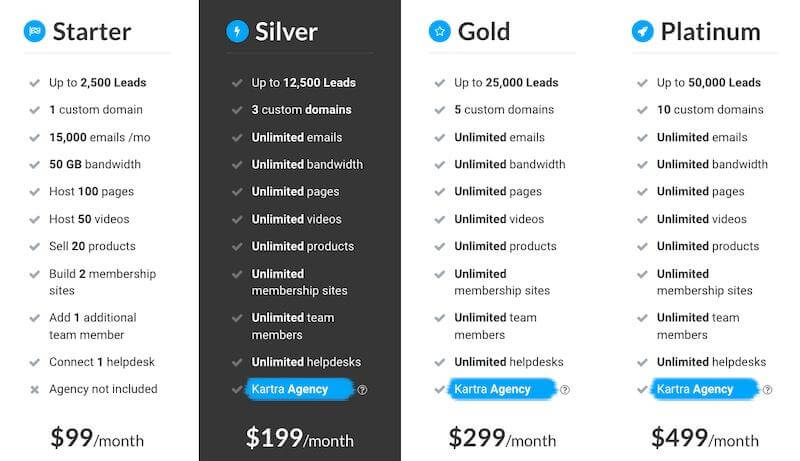Viewport: 800px width, 461px height.
Task: Click the Gold plan star icon
Action: pyautogui.click(x=439, y=31)
